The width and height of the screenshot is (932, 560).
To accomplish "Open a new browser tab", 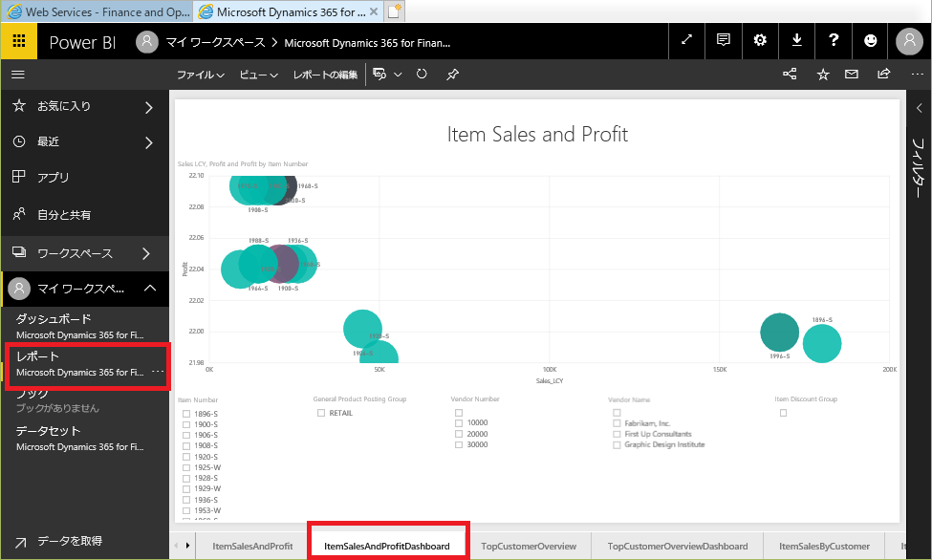I will (x=394, y=11).
